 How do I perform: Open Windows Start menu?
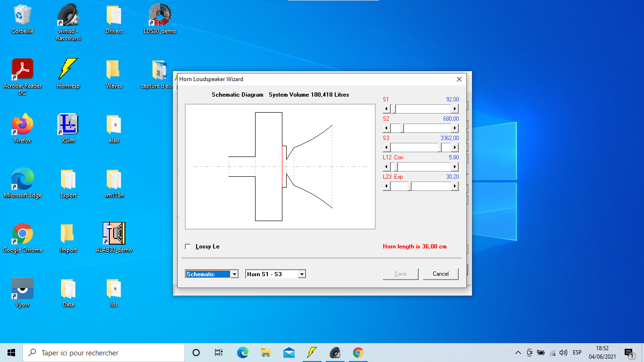(x=11, y=353)
